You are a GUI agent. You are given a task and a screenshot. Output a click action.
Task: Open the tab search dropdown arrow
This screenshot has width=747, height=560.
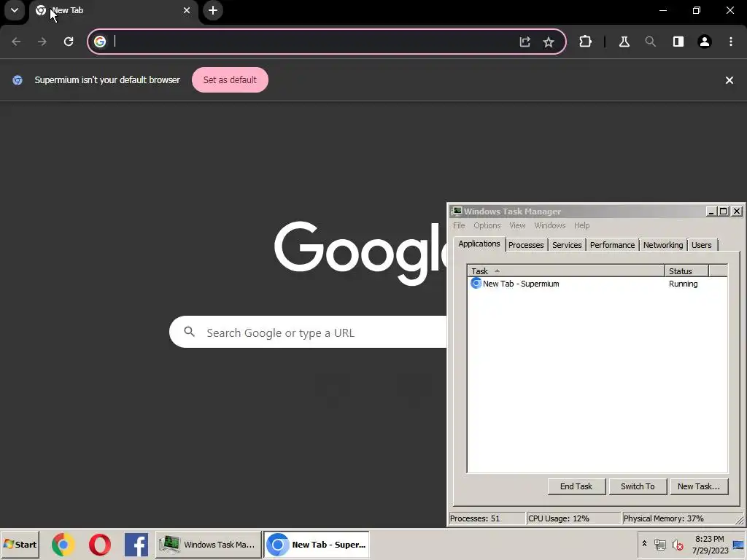[x=15, y=10]
